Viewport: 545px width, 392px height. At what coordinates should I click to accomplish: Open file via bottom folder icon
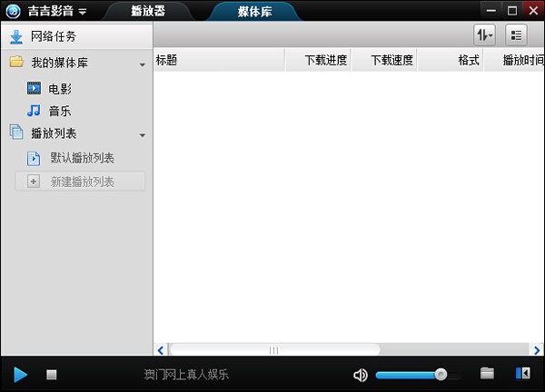click(x=488, y=374)
